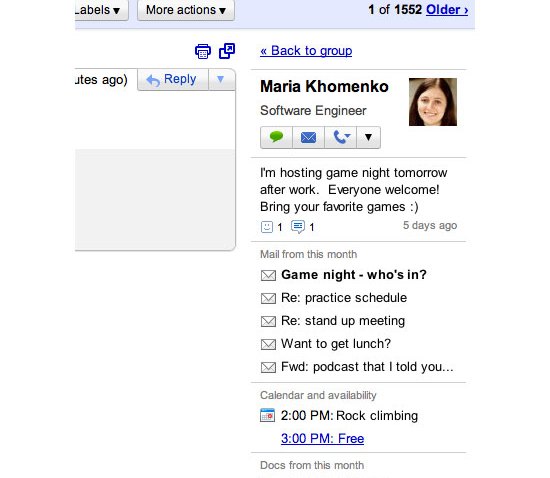550x478 pixels.
Task: Click envelope icon beside Game night email
Action: [x=268, y=275]
